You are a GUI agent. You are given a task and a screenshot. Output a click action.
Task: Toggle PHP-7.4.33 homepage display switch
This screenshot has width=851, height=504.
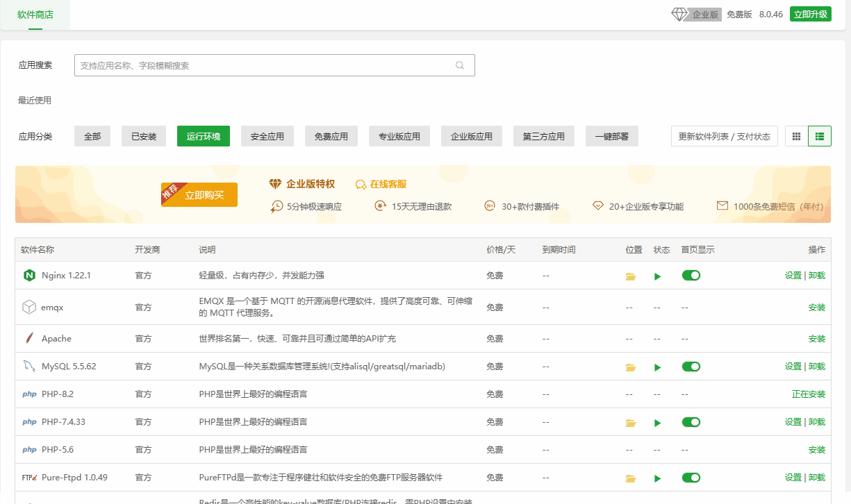[691, 422]
